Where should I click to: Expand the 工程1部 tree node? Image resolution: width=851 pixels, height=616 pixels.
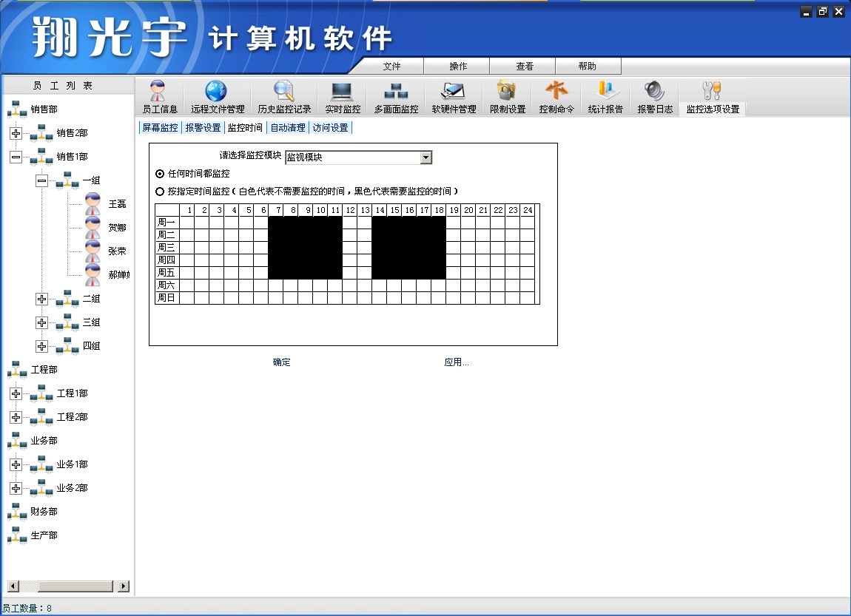[x=16, y=393]
